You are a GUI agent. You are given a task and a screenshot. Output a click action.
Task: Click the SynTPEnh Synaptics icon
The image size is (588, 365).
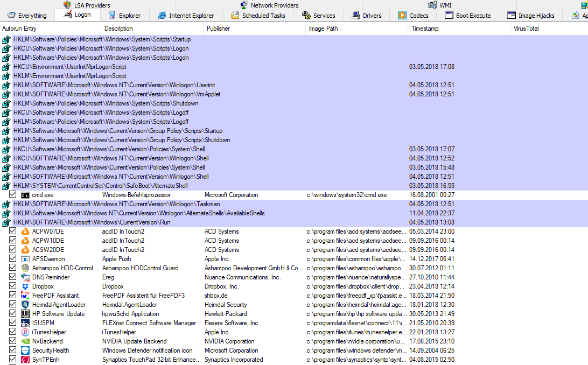point(25,360)
